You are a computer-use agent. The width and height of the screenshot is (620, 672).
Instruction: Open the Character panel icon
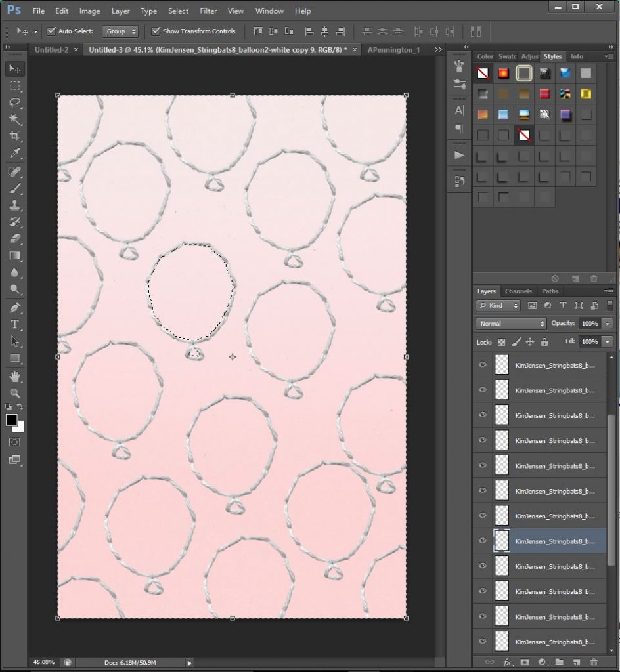pos(459,110)
